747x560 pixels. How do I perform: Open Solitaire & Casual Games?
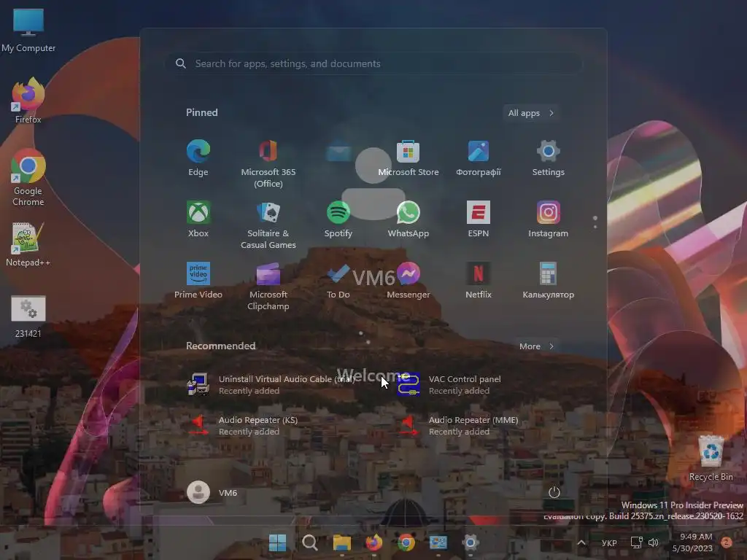pyautogui.click(x=268, y=225)
